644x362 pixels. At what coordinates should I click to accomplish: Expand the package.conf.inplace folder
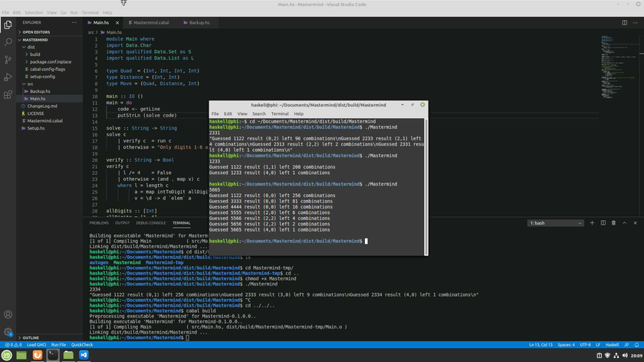49,61
